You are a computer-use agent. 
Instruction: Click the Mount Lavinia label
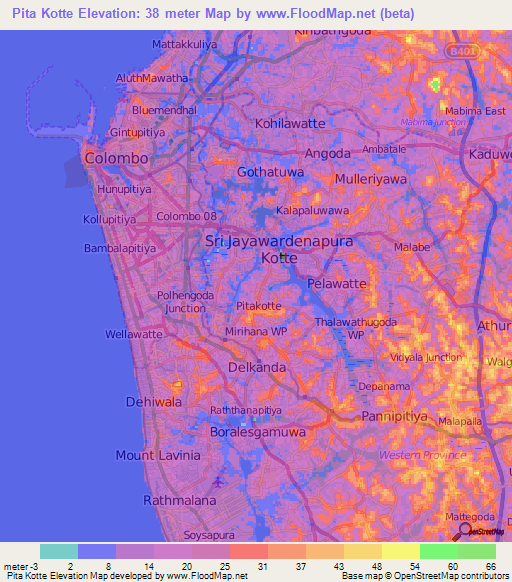(158, 455)
